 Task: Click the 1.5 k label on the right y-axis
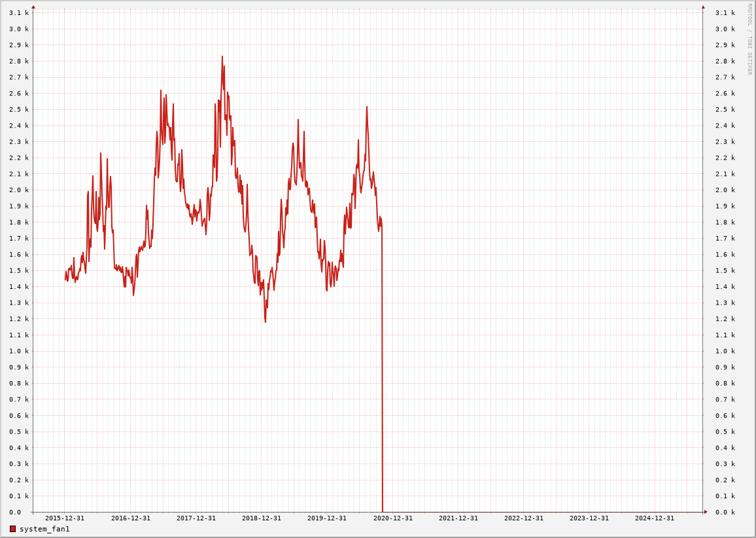click(725, 271)
